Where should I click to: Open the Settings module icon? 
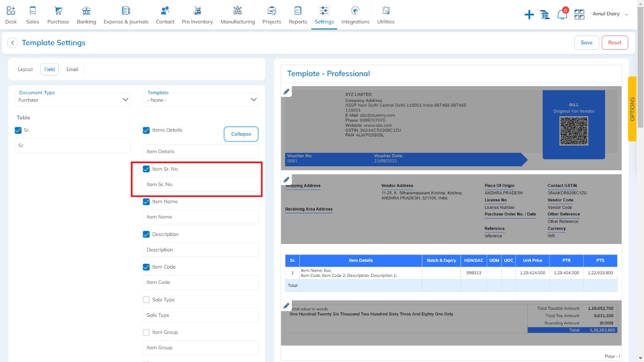coord(324,11)
